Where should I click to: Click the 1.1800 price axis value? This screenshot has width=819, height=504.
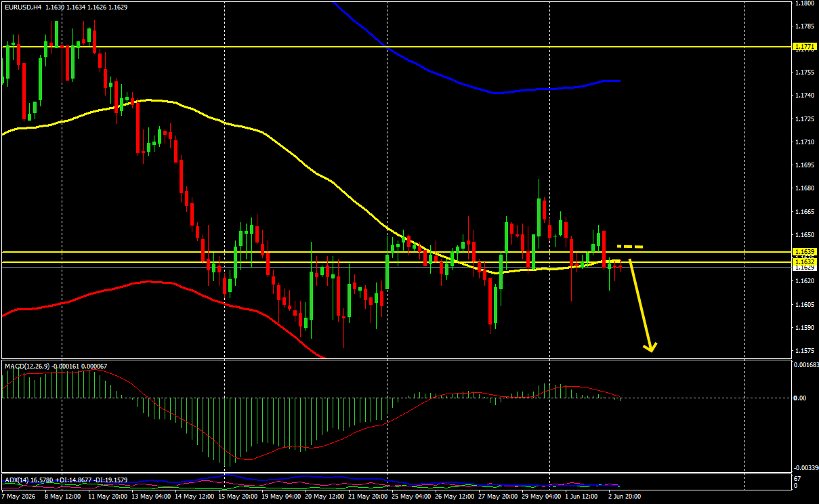[805, 3]
